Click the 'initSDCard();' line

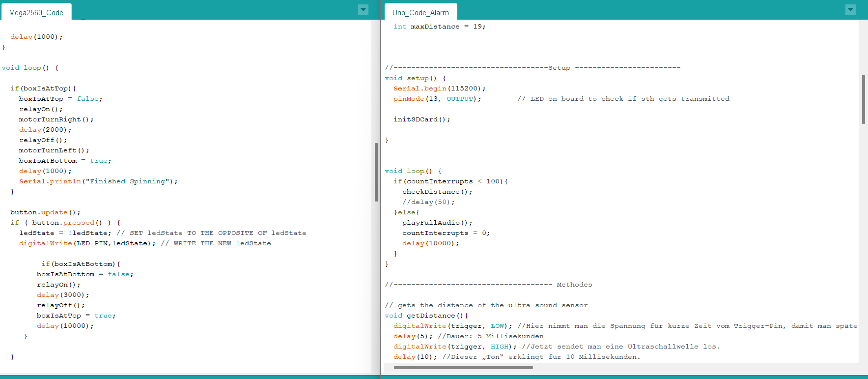click(421, 119)
